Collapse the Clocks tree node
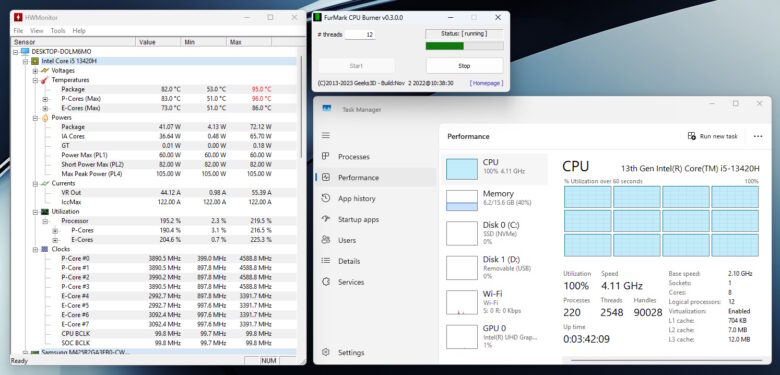 [x=35, y=249]
